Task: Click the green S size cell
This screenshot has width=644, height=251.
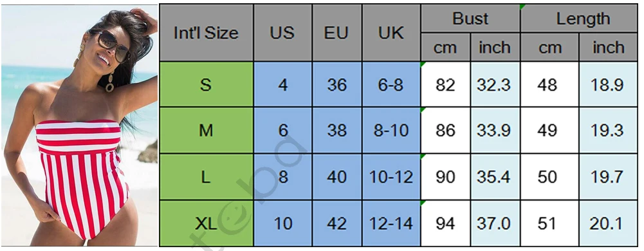Action: [x=206, y=84]
